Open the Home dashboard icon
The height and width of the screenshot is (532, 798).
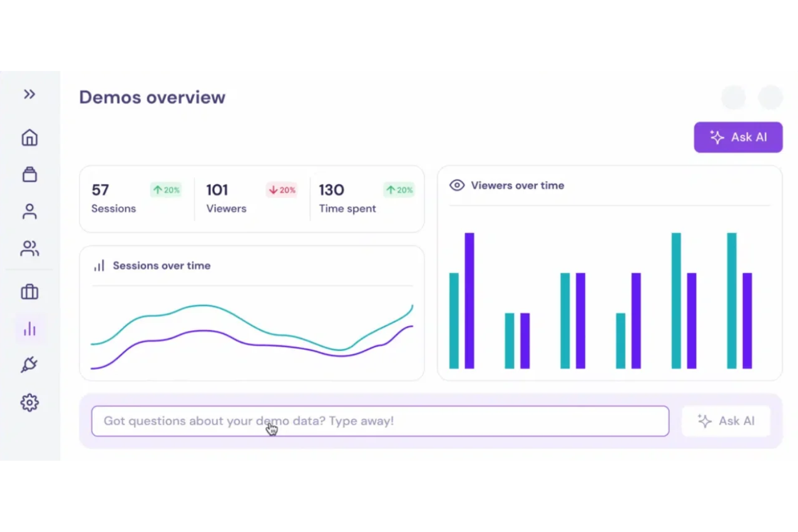click(x=30, y=137)
